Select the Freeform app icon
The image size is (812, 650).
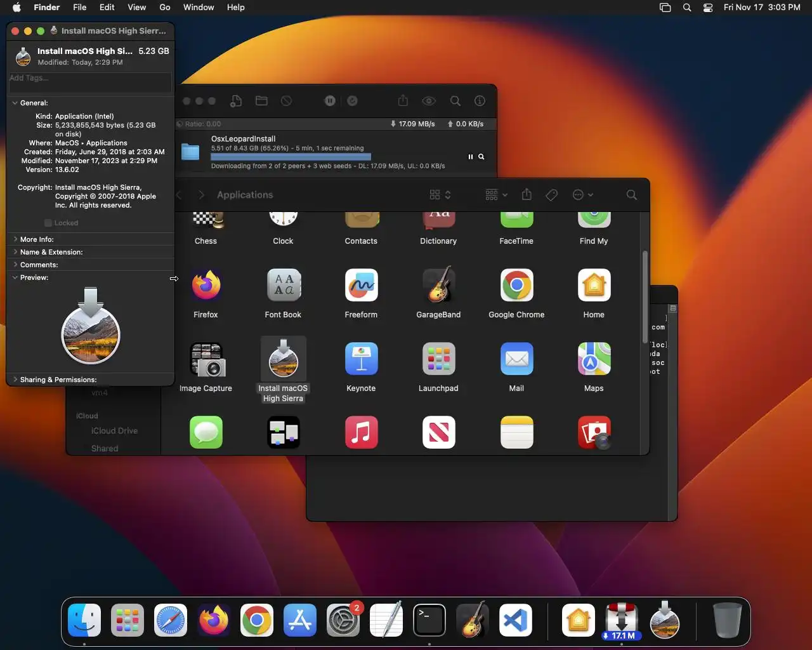tap(362, 286)
